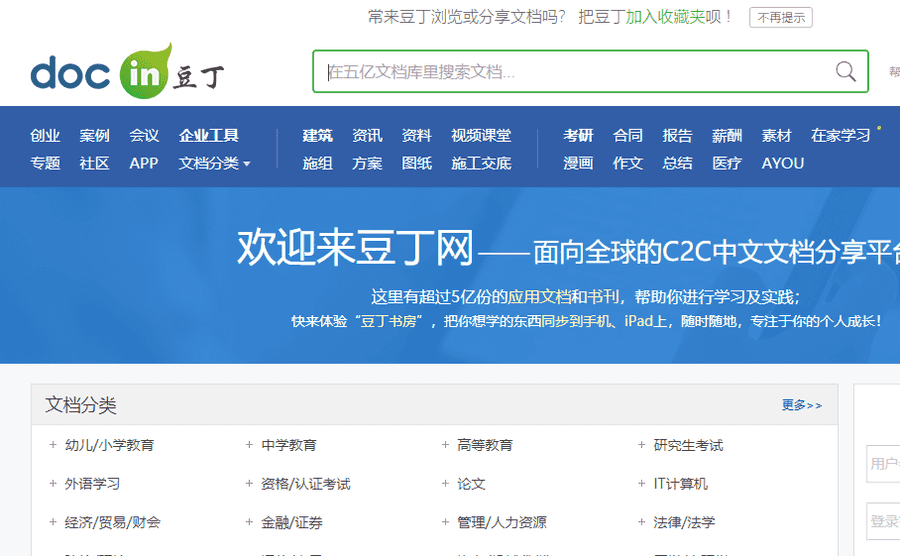Expand the 高等教育 category plus icon
Viewport: 900px width, 556px height.
[445, 445]
